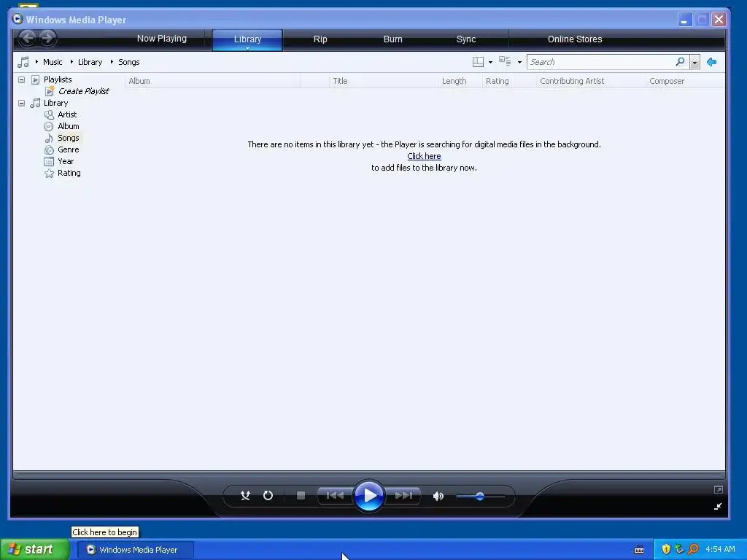Viewport: 747px width, 560px height.
Task: Open the View Options dropdown arrow
Action: pyautogui.click(x=519, y=63)
